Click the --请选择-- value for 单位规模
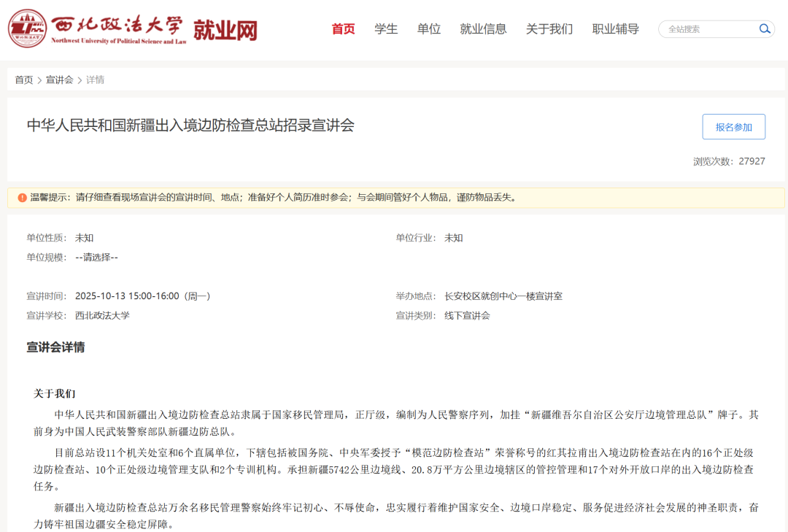 pyautogui.click(x=96, y=257)
